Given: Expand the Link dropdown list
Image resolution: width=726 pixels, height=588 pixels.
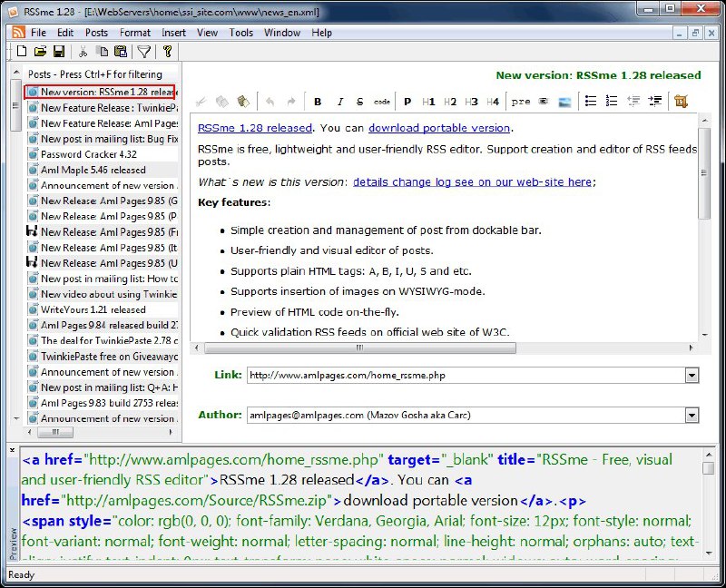Looking at the screenshot, I should (x=692, y=375).
